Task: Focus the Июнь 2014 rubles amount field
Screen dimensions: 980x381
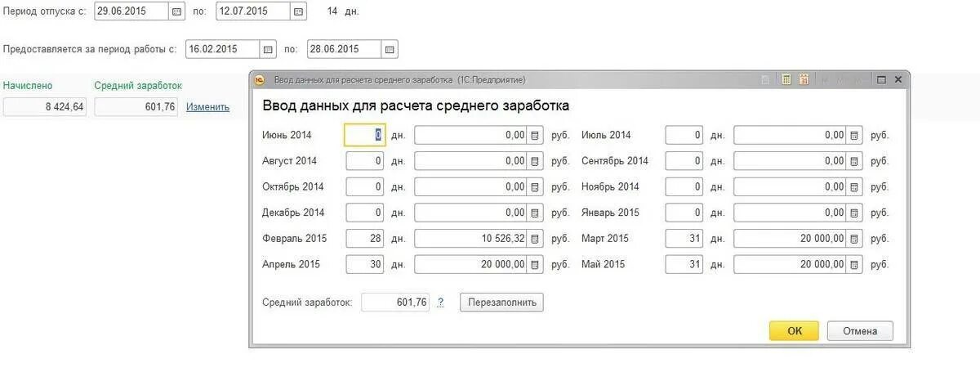Action: click(471, 135)
